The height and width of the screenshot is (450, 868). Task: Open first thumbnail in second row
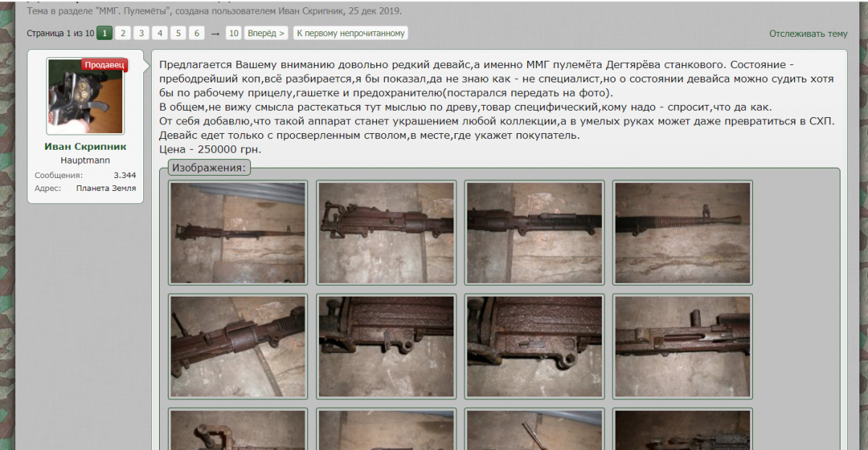point(238,346)
